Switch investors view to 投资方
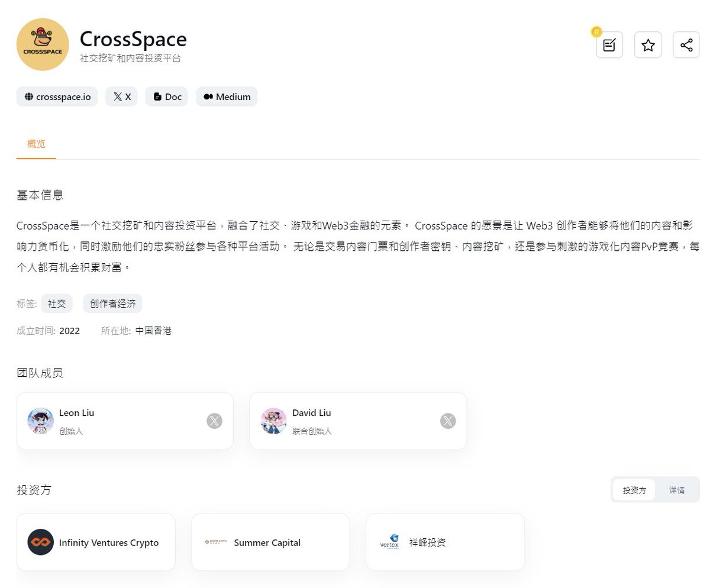 (634, 490)
